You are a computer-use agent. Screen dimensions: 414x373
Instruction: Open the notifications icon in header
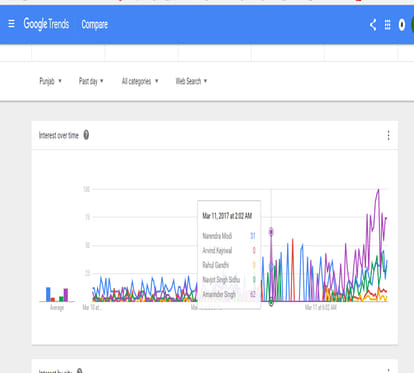402,25
